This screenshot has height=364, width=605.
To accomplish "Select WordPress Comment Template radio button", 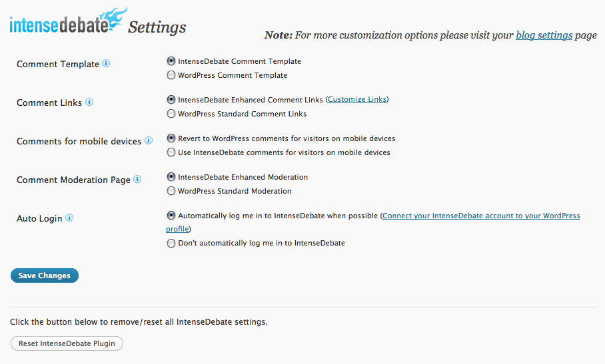I will 171,75.
